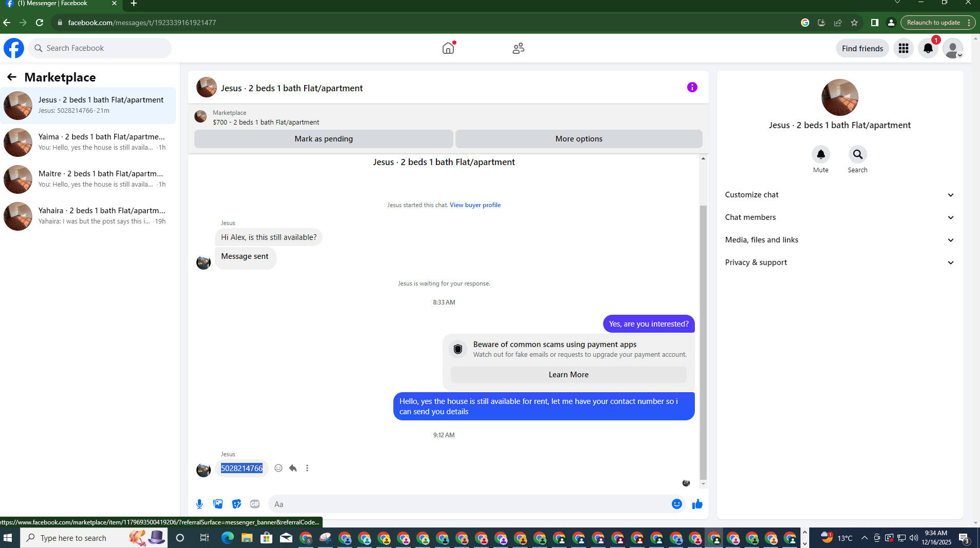This screenshot has height=548, width=980.
Task: Click the 'Yes, are you interested?' message
Action: pos(649,324)
